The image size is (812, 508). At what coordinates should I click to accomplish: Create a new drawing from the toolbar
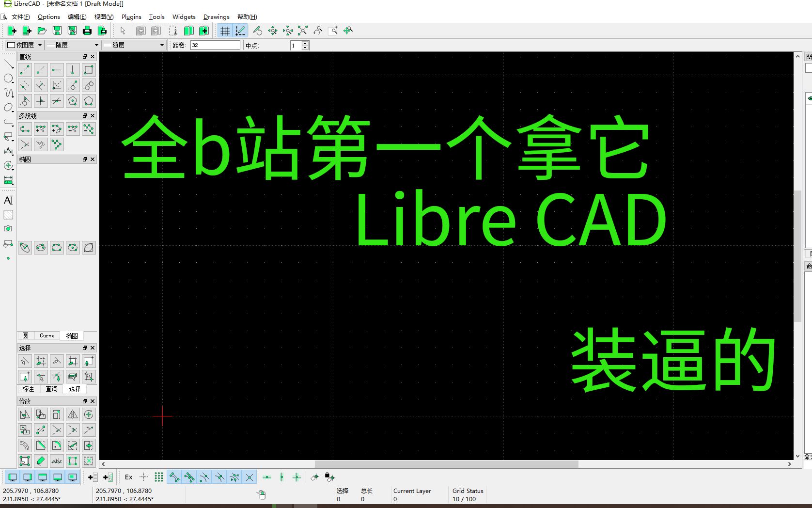pos(12,31)
